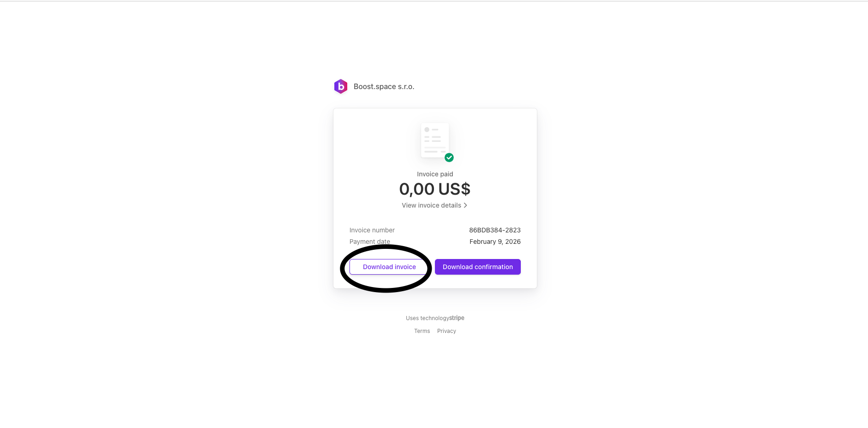Click the chevron after View invoice details
This screenshot has height=428, width=868.
[x=465, y=205]
